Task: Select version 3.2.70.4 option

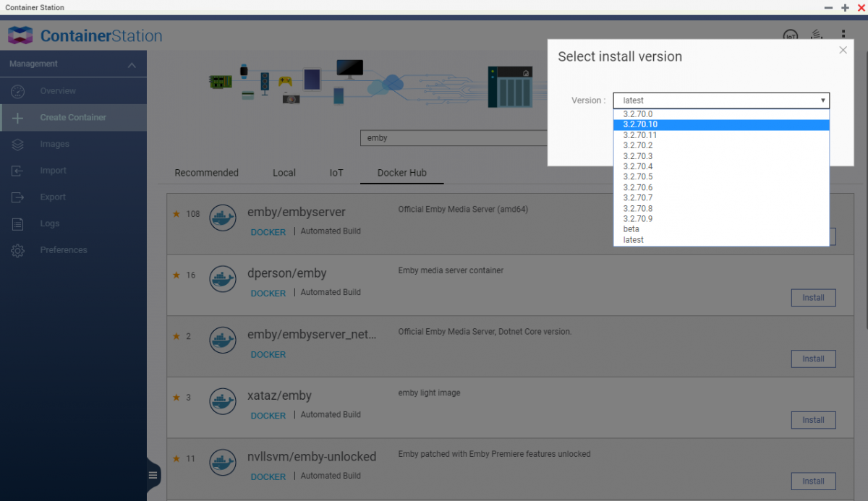Action: pos(721,166)
